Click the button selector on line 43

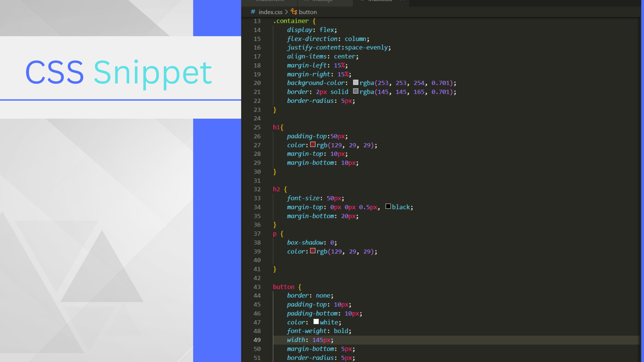point(283,287)
